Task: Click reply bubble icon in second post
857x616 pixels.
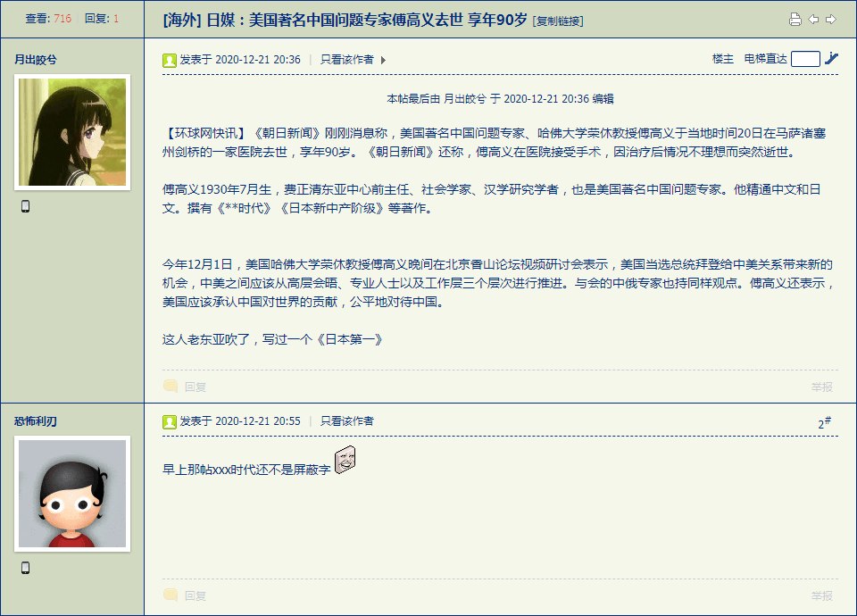Action: tap(171, 595)
